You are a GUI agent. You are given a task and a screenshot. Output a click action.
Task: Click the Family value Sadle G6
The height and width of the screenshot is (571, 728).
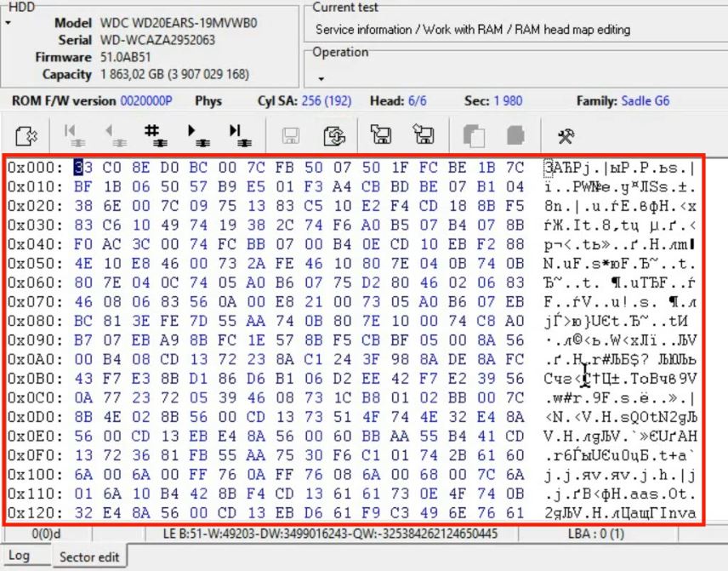[646, 100]
